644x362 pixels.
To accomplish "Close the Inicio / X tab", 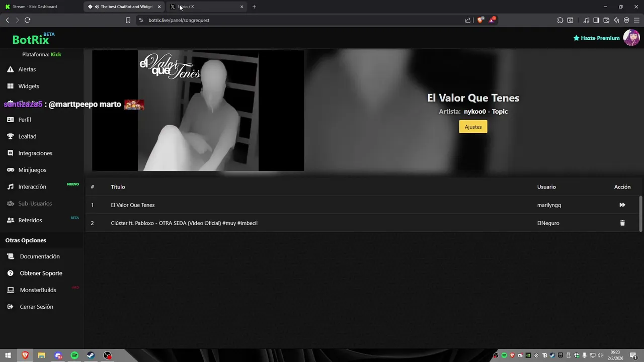I will click(242, 7).
